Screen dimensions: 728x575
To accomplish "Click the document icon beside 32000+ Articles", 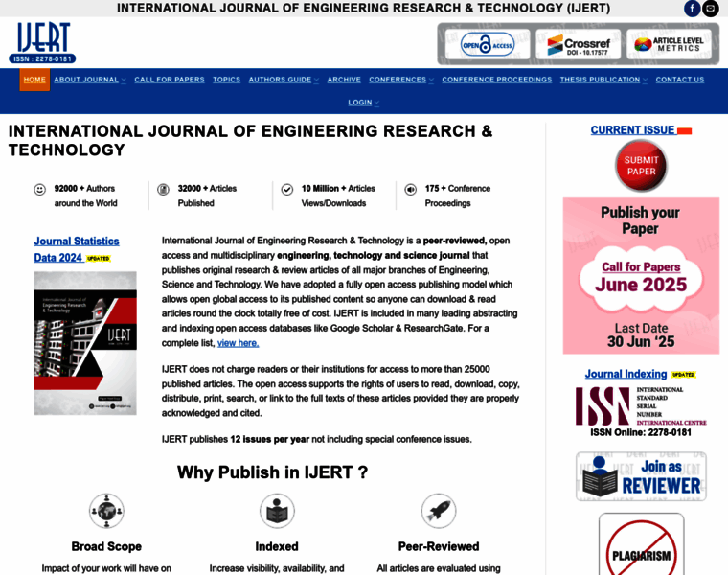I will tap(163, 190).
